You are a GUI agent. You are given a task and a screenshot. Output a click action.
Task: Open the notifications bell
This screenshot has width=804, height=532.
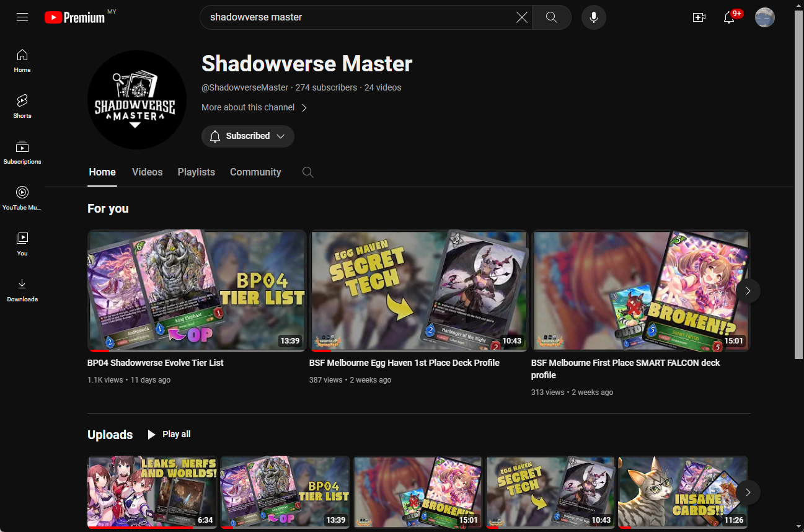(x=730, y=17)
